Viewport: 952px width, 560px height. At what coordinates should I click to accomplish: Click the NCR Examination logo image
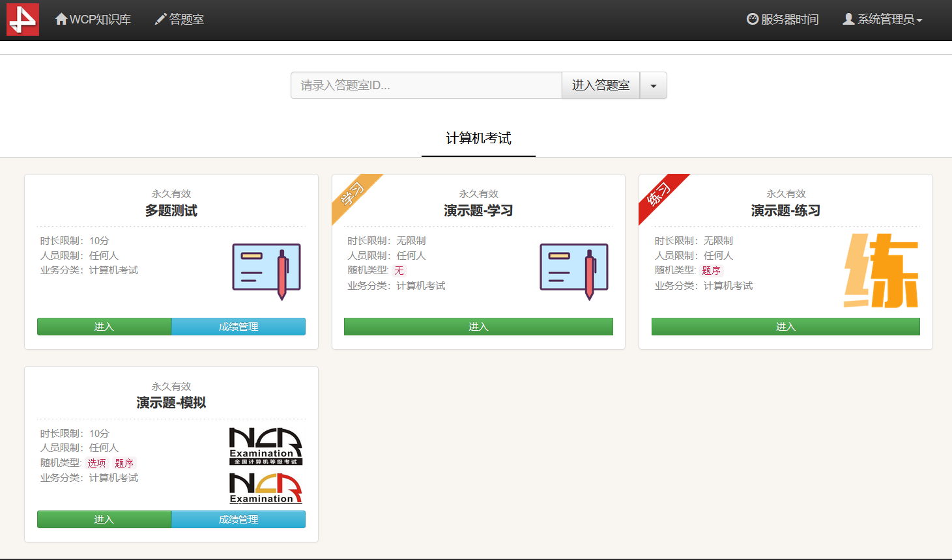pos(266,465)
